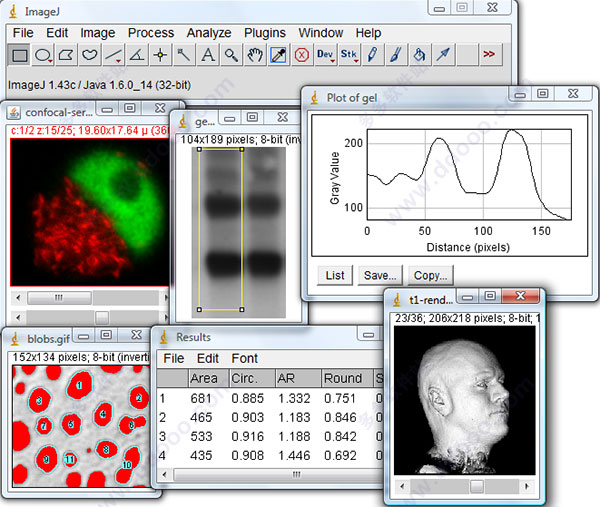Viewport: 600px width, 507px height.
Task: Click the List button in Plot of gel
Action: pos(335,276)
